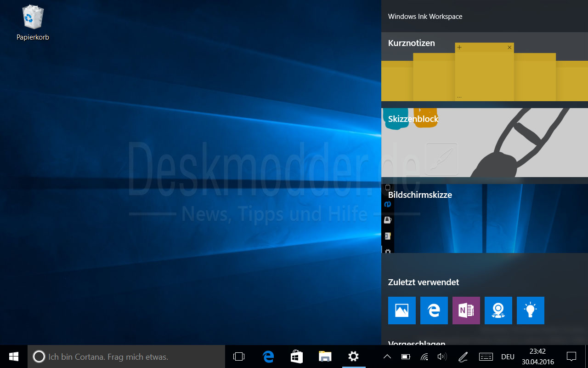This screenshot has width=588, height=368.
Task: Launch Edge from the Zuletzt verwendet list
Action: pyautogui.click(x=434, y=310)
